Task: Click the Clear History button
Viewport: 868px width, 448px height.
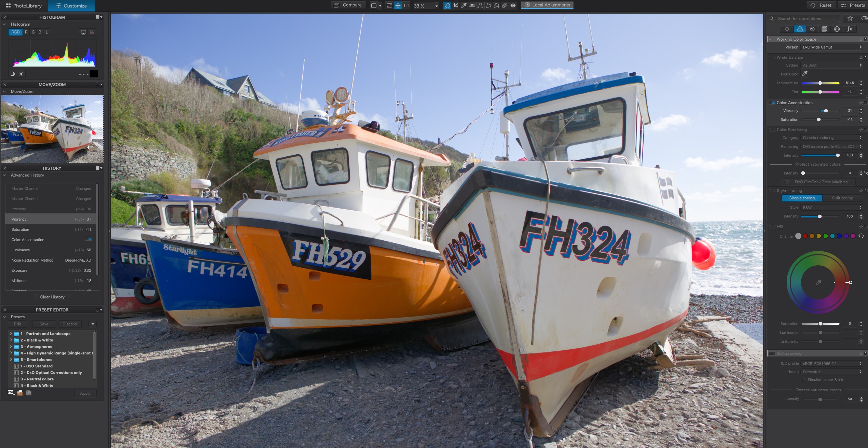Action: (52, 297)
